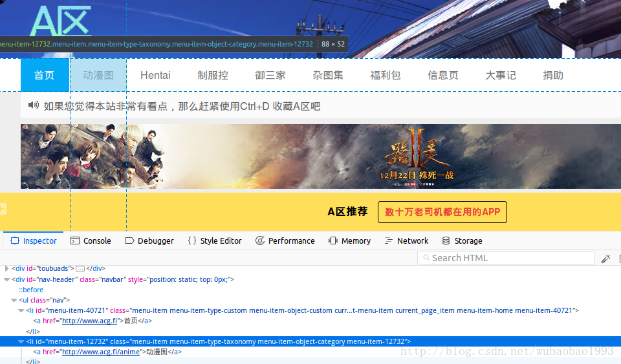Click the Search HTML input field
Screen dimensions: 621x364
point(506,258)
